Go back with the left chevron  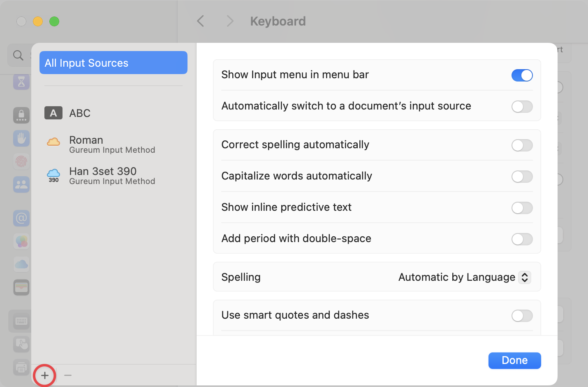click(201, 21)
